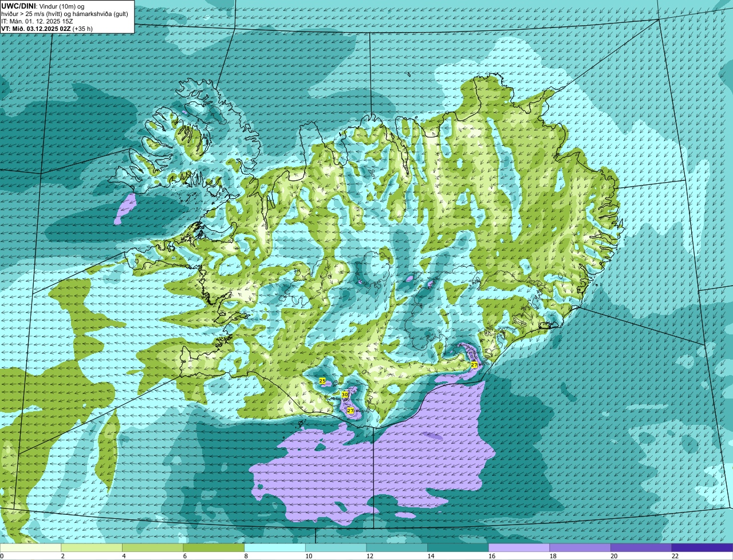Click the valid time 'VT: Mið. 03.12.2025 02Z (+35 h)'
The height and width of the screenshot is (560, 733).
(x=47, y=28)
